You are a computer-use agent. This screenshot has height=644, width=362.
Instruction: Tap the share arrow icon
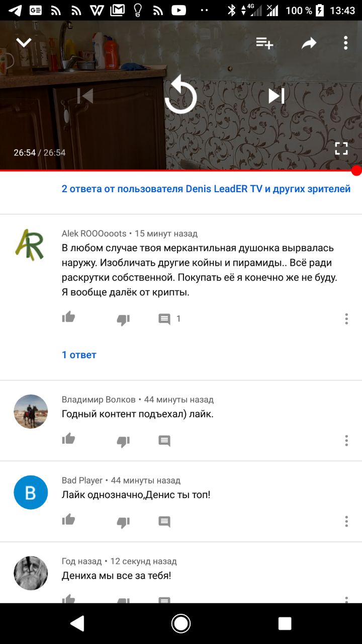tap(309, 43)
